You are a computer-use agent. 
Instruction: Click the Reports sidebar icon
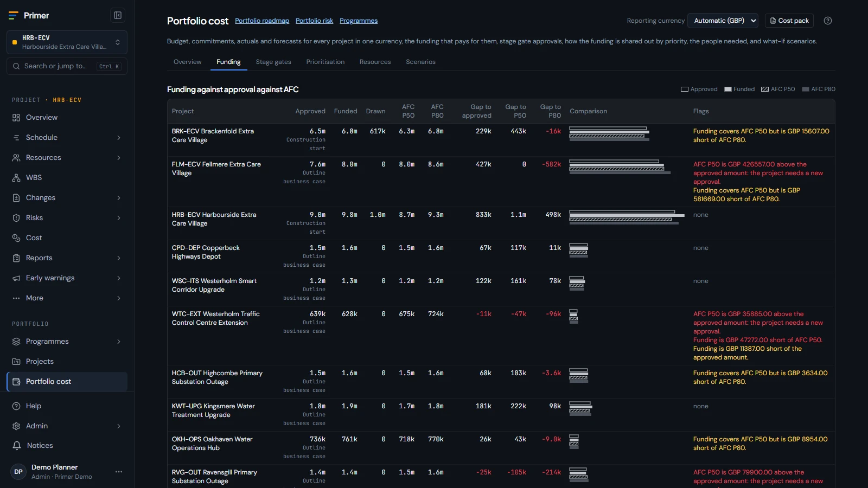click(16, 258)
